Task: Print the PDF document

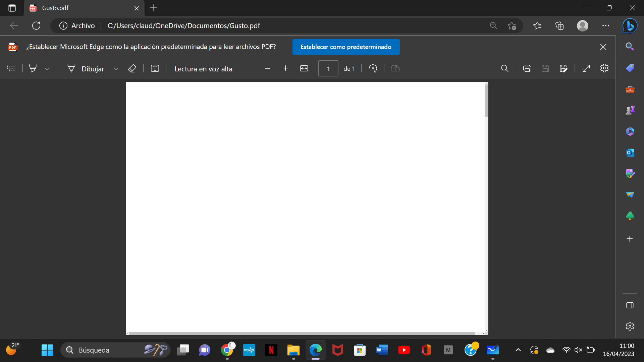Action: (527, 68)
